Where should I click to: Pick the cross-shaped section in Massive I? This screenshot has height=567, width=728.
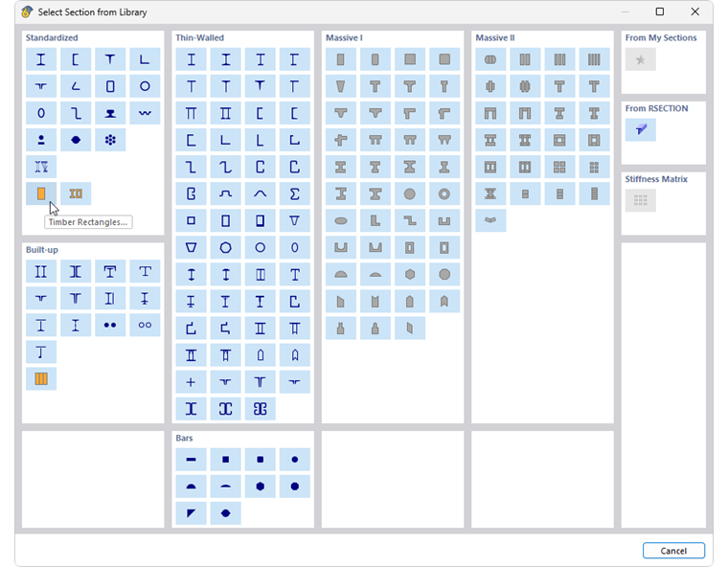click(x=341, y=140)
